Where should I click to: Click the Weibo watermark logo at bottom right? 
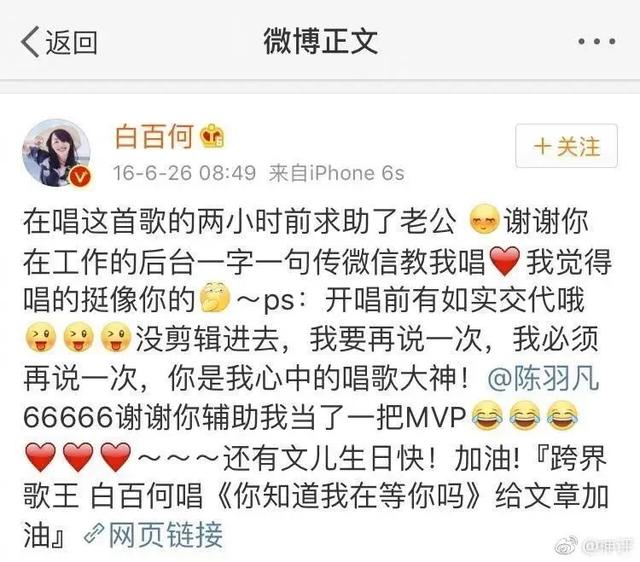click(566, 545)
